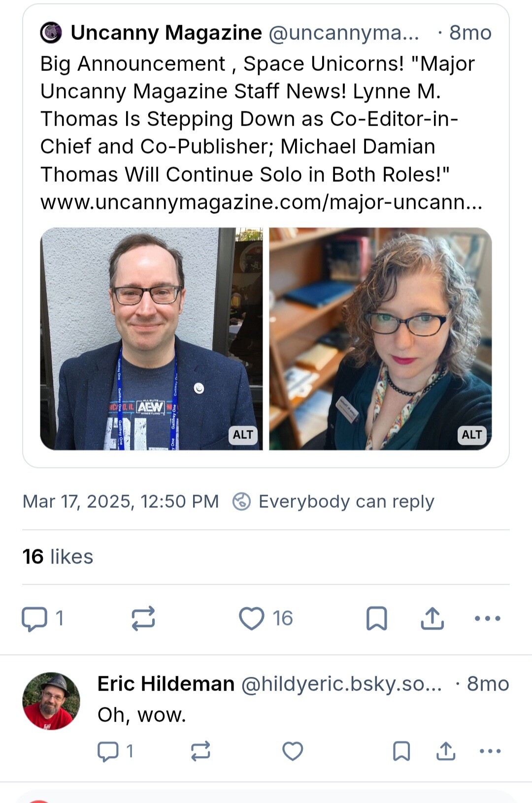Bookmark the main Uncanny Magazine post
532x803 pixels.
coord(377,618)
